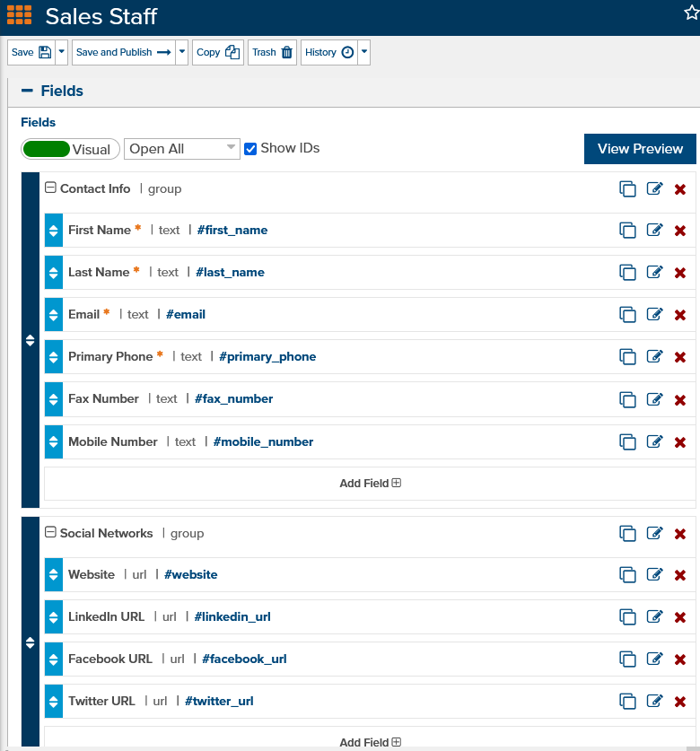
Task: Click the Website field reorder handle
Action: (54, 575)
